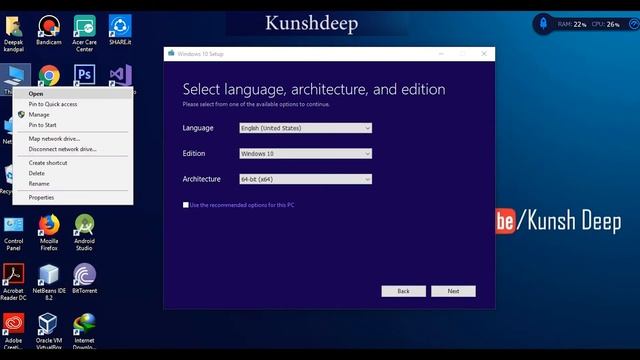Click the Next button in setup
The image size is (640, 360).
tap(453, 291)
